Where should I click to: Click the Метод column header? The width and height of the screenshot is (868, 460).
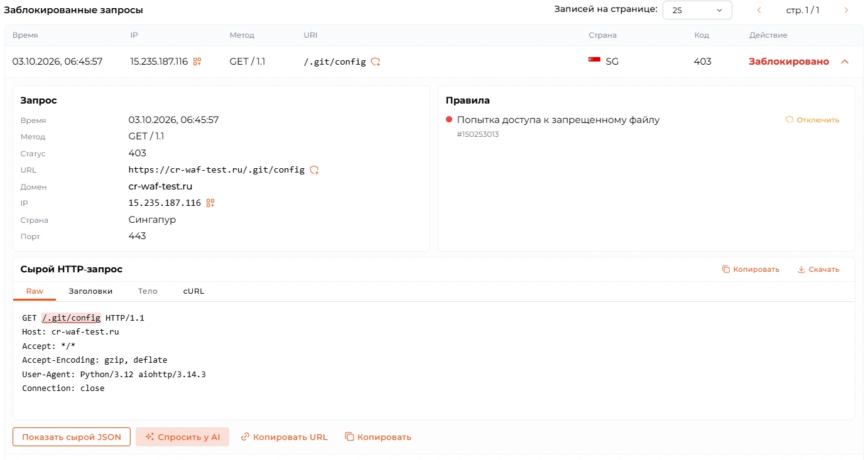click(x=242, y=35)
